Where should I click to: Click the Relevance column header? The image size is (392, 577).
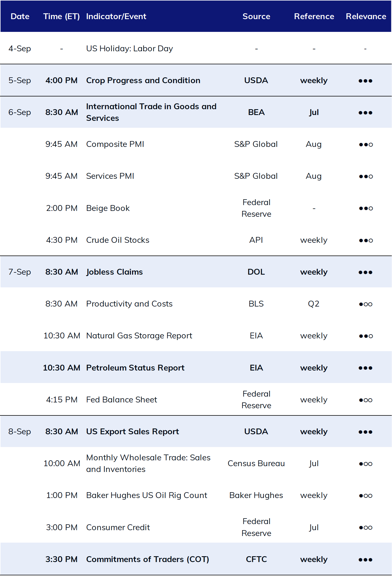point(366,16)
